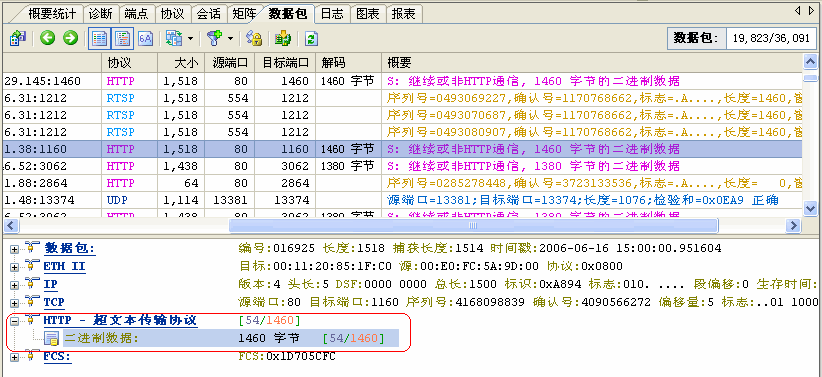Sort by the 大小 column header
Viewport: 822px width, 377px height.
[x=181, y=63]
